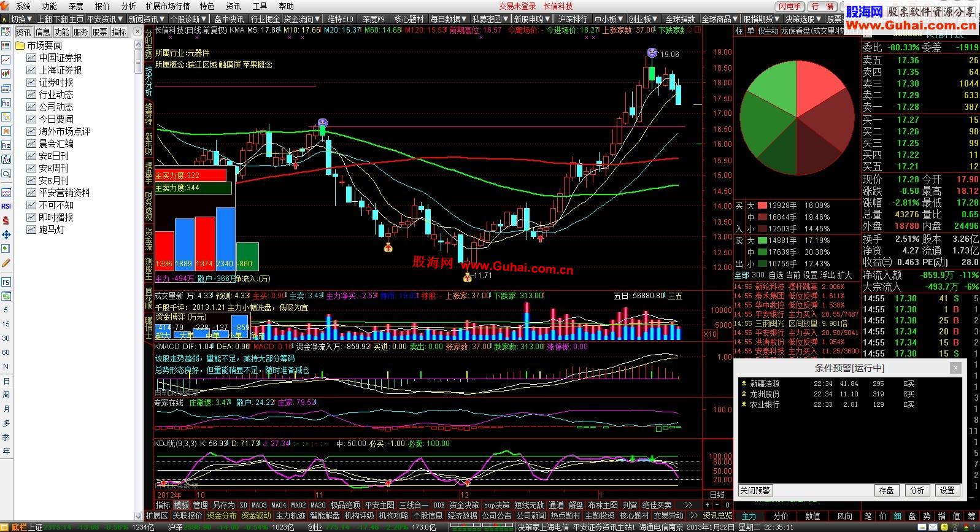Viewport: 980px width, 532px height.
Task: Click the left sidebar vertical scrollbar
Action: [138, 276]
